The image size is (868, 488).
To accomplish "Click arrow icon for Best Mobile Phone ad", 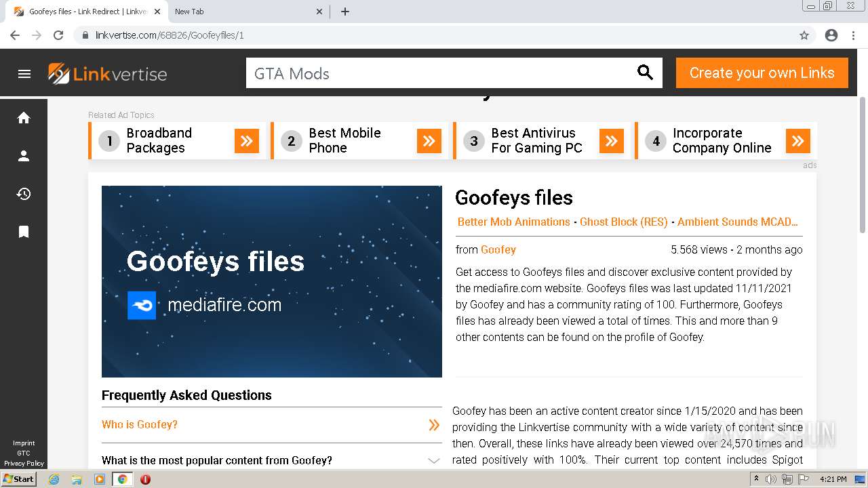I will (429, 141).
